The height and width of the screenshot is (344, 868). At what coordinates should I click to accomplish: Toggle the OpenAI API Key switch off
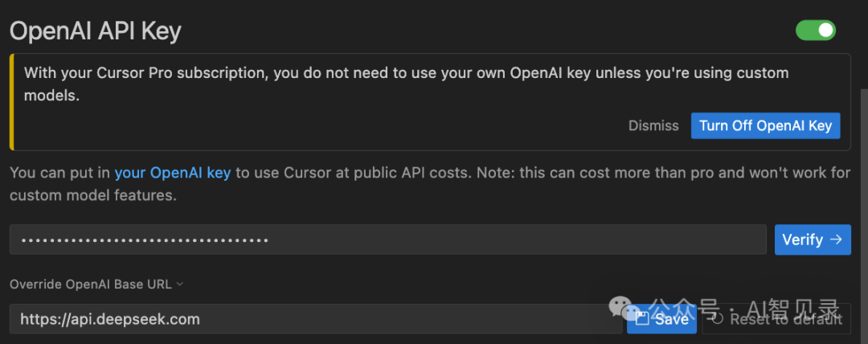tap(815, 31)
